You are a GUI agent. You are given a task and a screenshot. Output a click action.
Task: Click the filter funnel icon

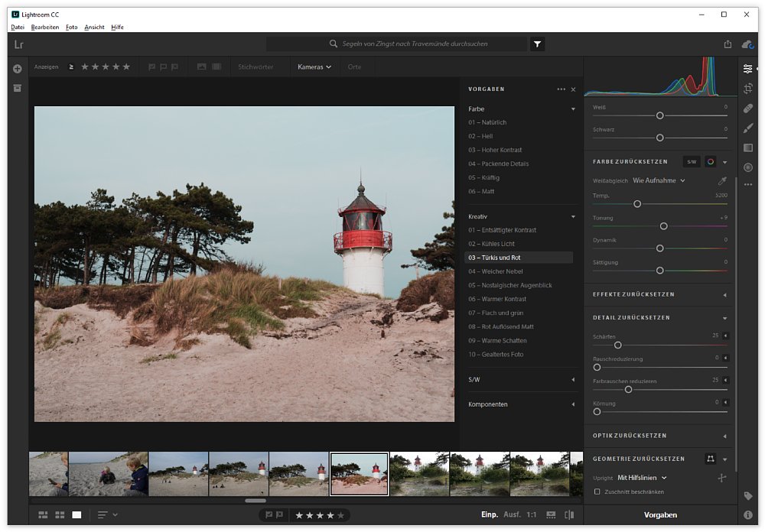tap(538, 44)
